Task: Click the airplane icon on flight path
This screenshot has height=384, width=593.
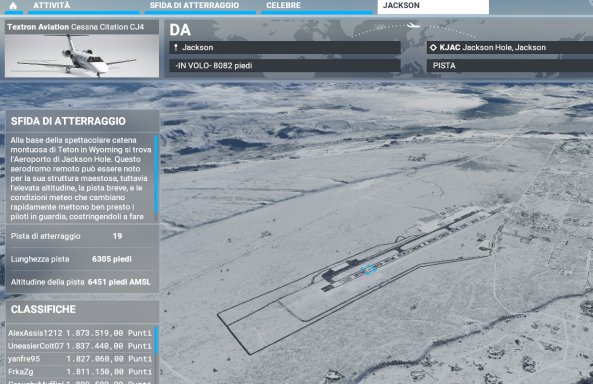Action: (x=414, y=26)
